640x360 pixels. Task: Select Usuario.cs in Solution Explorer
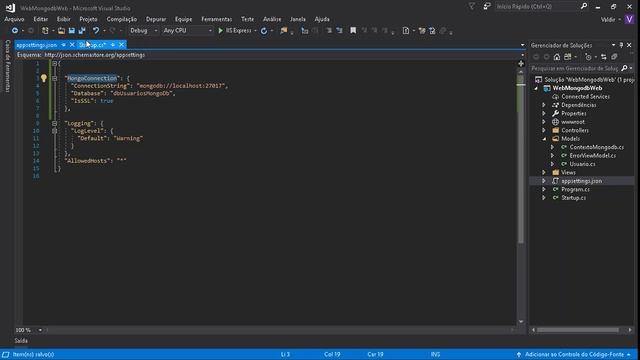coord(582,164)
